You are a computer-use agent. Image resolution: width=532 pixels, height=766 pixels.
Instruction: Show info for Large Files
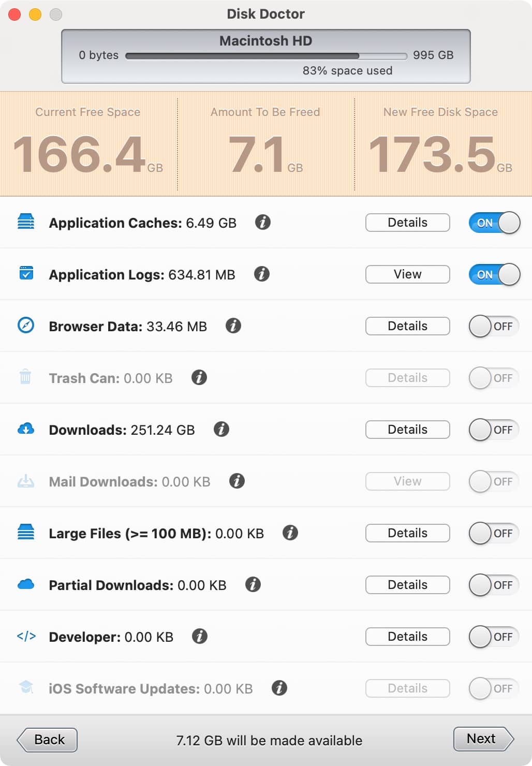(290, 533)
